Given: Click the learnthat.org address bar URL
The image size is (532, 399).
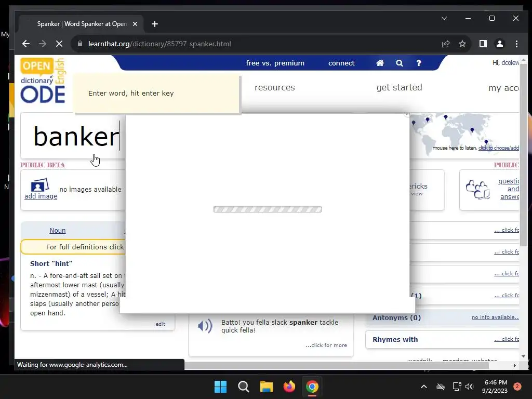Looking at the screenshot, I should coord(159,44).
